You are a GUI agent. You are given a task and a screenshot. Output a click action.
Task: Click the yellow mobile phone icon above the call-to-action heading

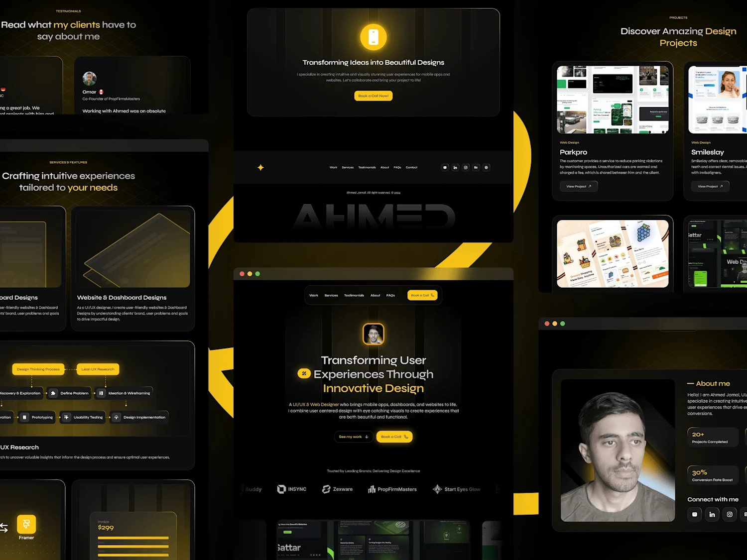(373, 37)
